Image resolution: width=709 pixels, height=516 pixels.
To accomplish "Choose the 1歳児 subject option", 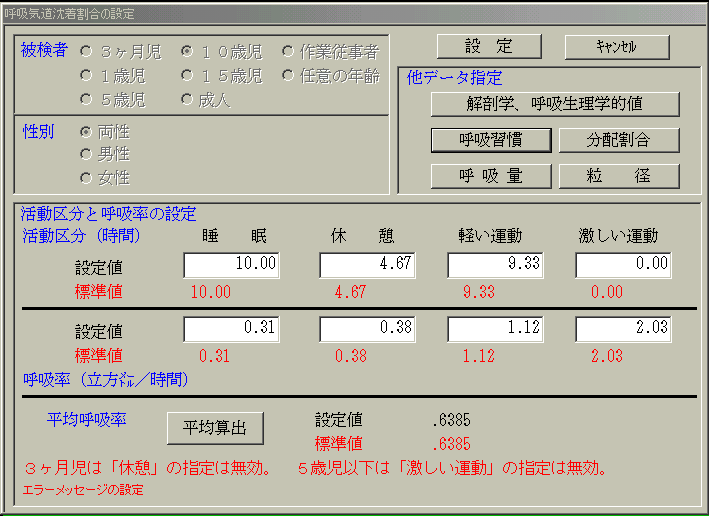I will click(87, 75).
